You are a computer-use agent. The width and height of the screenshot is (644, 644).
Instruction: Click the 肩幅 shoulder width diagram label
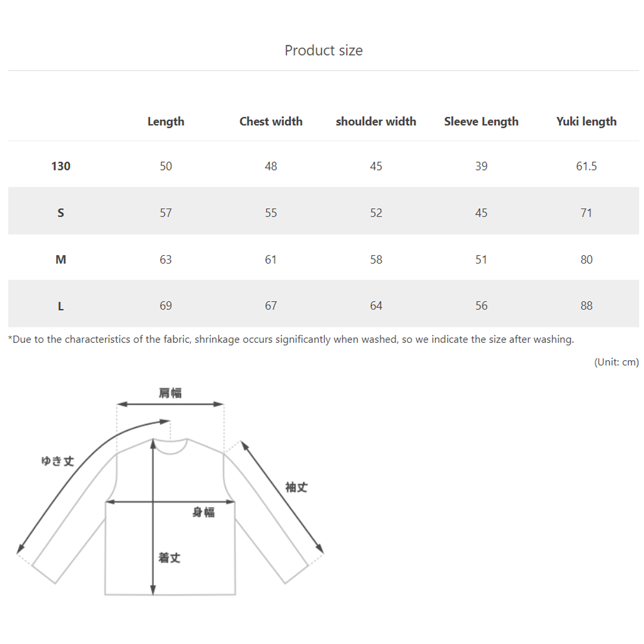tap(170, 393)
